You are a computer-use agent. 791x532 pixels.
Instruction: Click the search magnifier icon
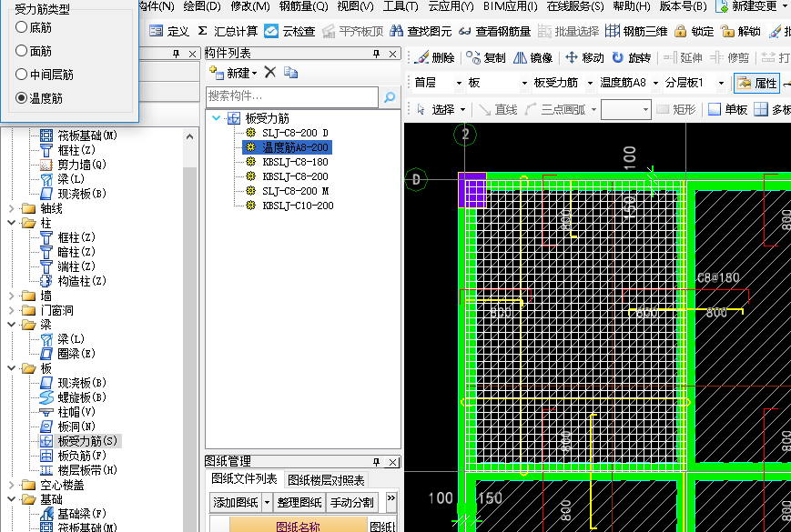[x=390, y=96]
